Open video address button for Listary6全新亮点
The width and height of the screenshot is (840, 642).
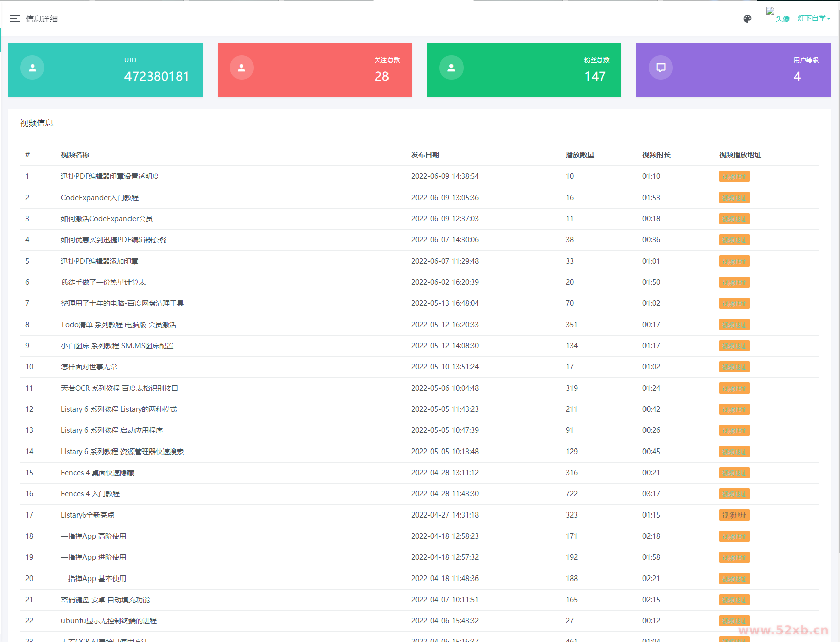[x=734, y=515]
